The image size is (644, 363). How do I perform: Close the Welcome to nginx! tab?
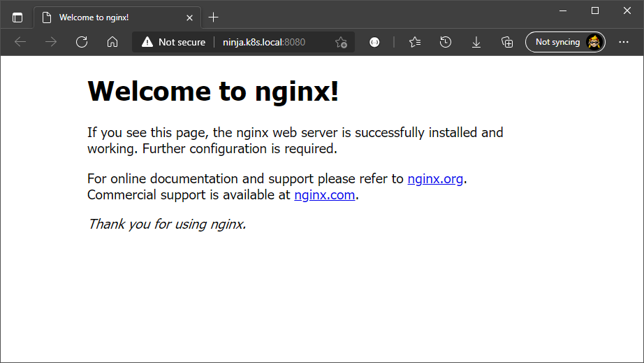(189, 17)
